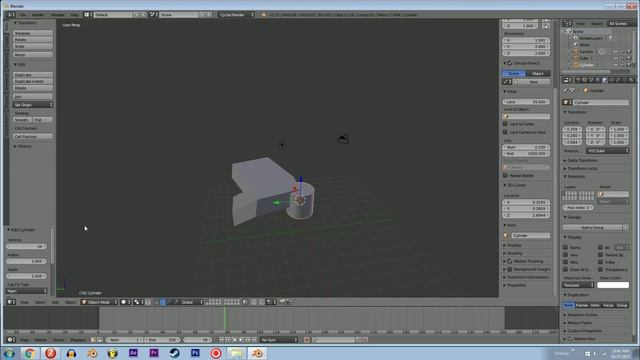Toggle Render Border checkbox

click(505, 176)
